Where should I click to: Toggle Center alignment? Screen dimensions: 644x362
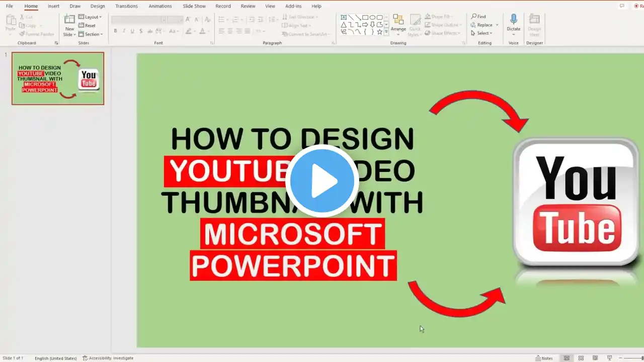coord(230,31)
